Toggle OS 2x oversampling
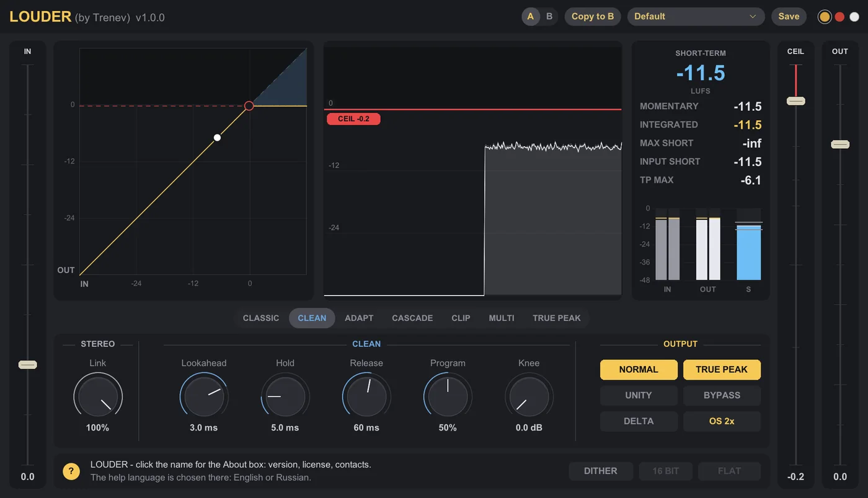 click(x=722, y=421)
